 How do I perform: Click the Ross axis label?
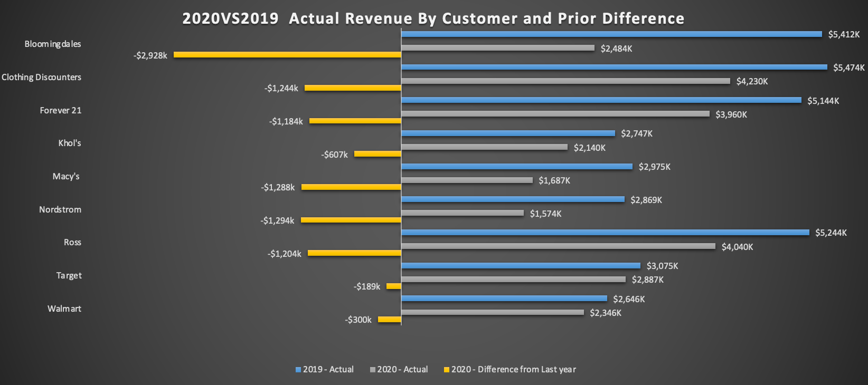[x=72, y=243]
